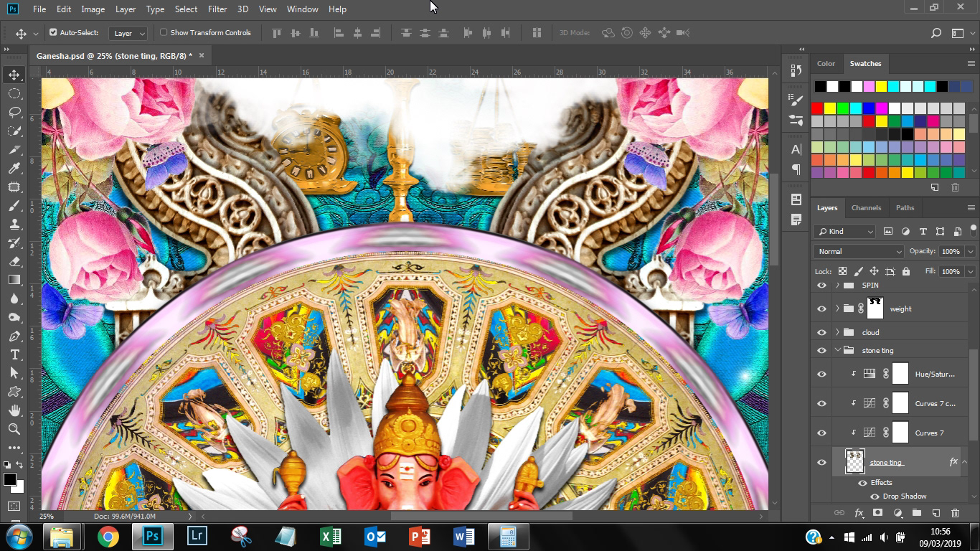Expand the SPIN group
The height and width of the screenshot is (551, 980).
(x=837, y=285)
